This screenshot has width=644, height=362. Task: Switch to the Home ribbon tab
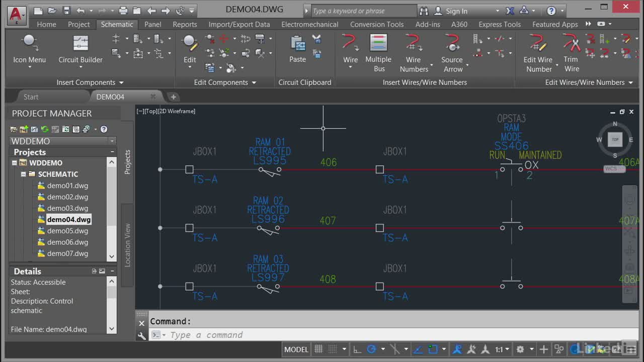tap(46, 24)
